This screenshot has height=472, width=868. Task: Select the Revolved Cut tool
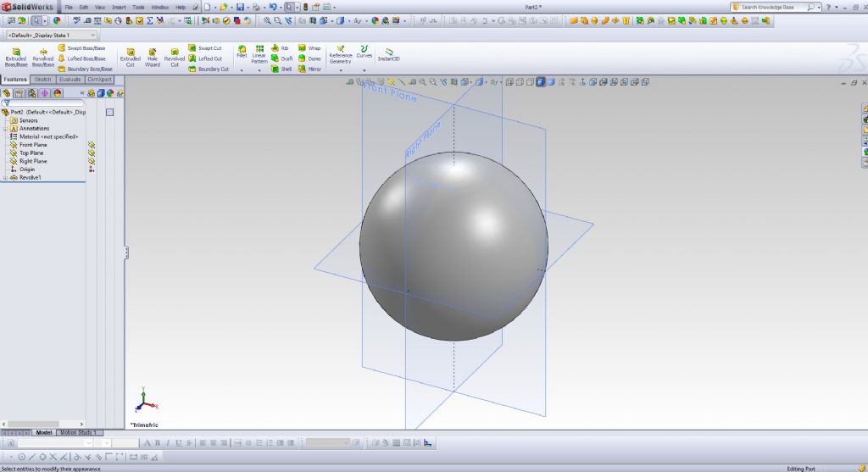[175, 57]
